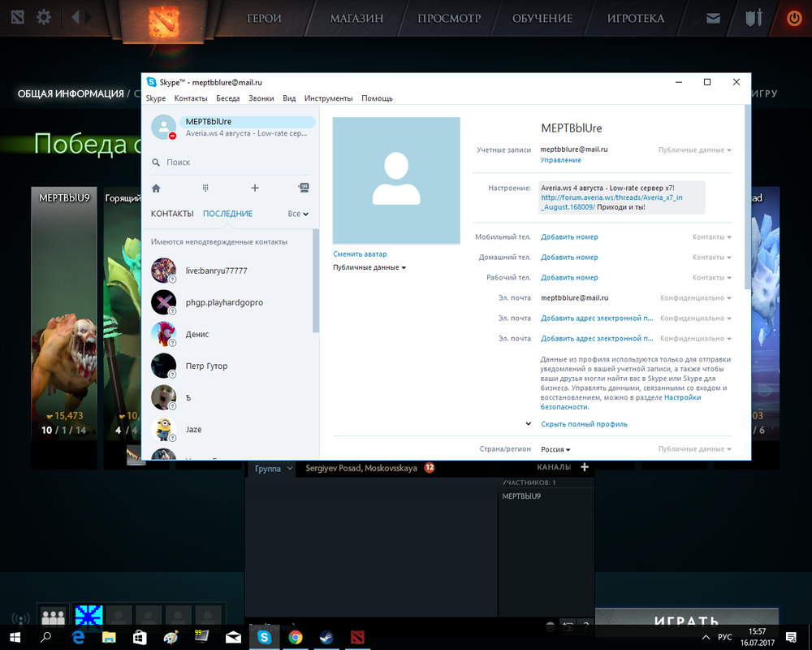812x650 pixels.
Task: Open the Skype dial pad
Action: click(x=205, y=188)
